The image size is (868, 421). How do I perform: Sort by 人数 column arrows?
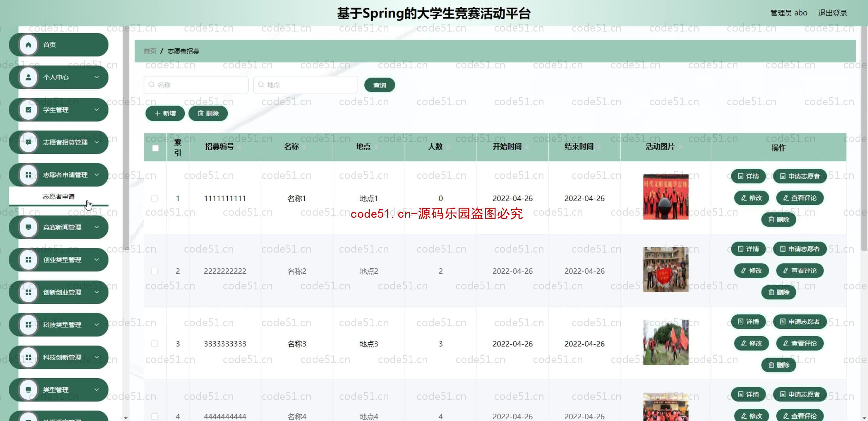coord(448,147)
